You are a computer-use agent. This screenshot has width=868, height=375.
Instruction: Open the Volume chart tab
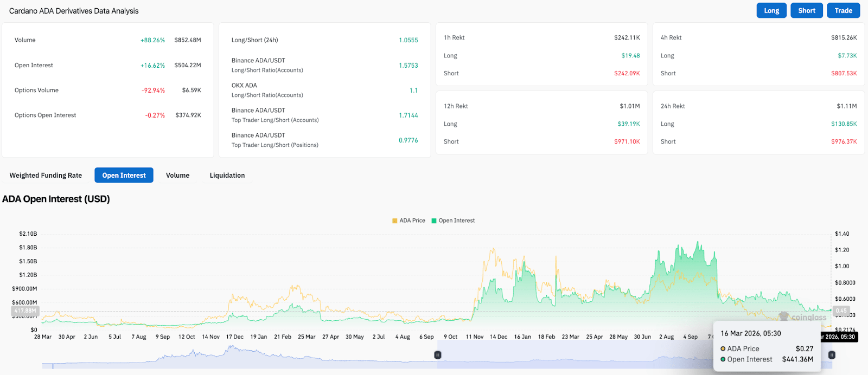pyautogui.click(x=177, y=176)
